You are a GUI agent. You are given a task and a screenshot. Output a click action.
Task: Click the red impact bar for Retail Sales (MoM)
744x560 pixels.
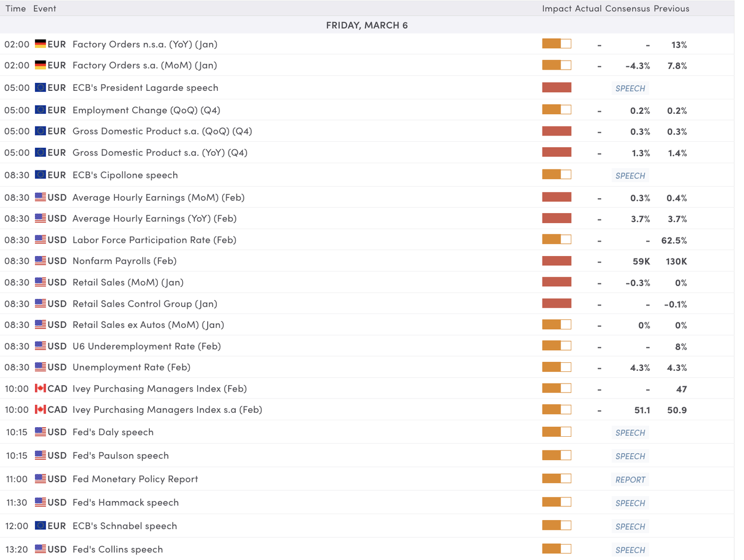click(x=556, y=282)
